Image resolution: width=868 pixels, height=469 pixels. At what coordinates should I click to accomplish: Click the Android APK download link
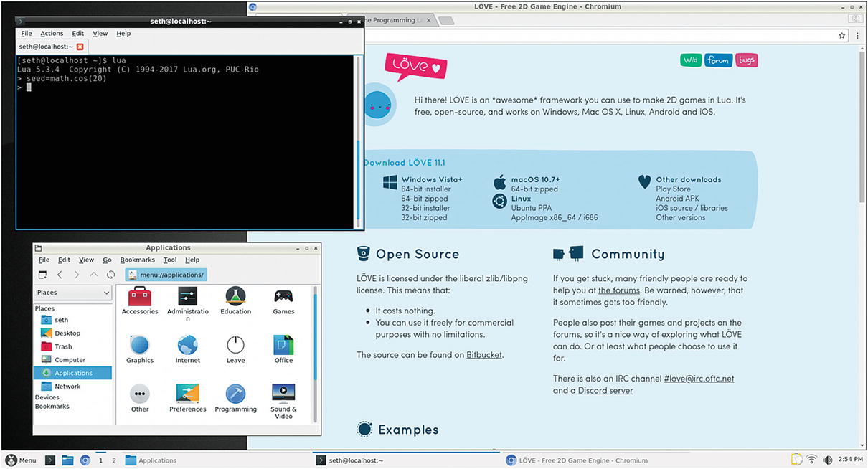click(679, 199)
